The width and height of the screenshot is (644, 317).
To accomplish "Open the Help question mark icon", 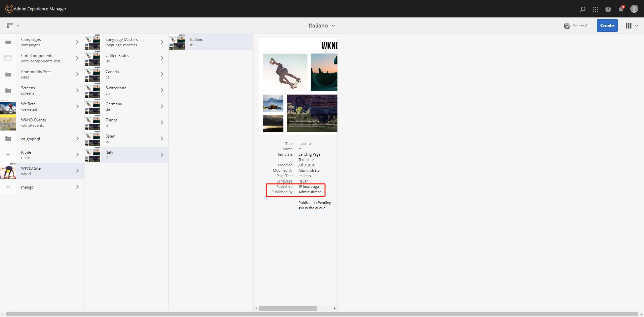I will 608,9.
